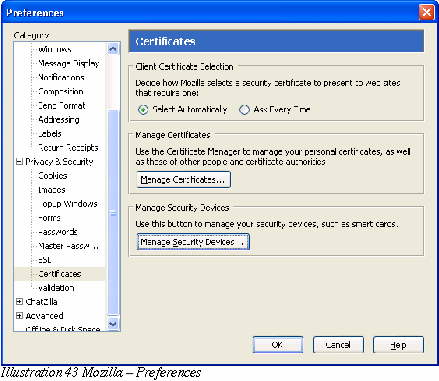Select the Certificates tree item
The image size is (439, 381).
tap(60, 274)
